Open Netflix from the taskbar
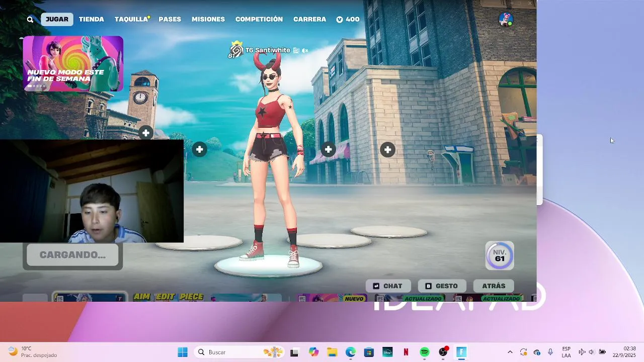Screen dimensions: 644x362 (406, 352)
